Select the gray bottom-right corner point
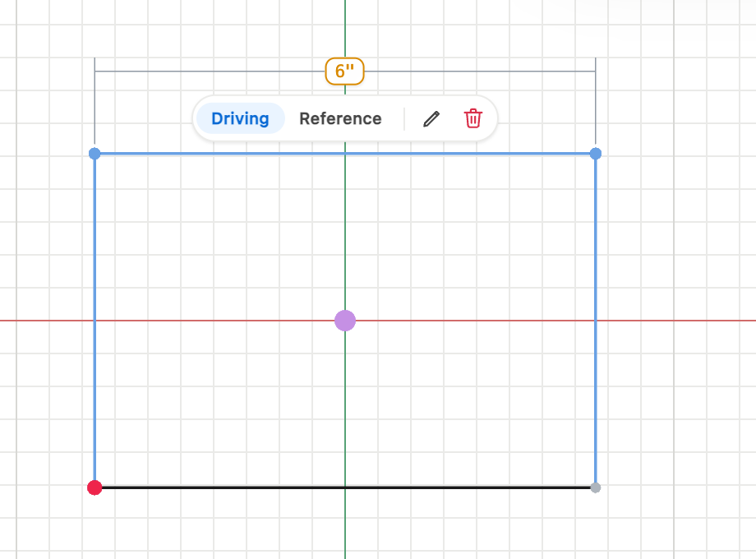This screenshot has width=756, height=559. point(596,487)
